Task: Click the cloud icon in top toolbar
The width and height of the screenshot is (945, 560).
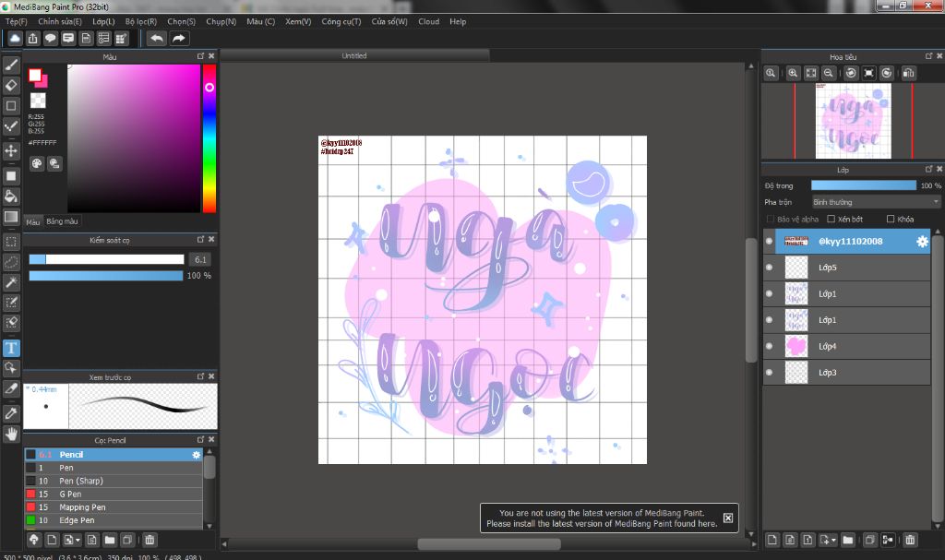Action: coord(15,39)
